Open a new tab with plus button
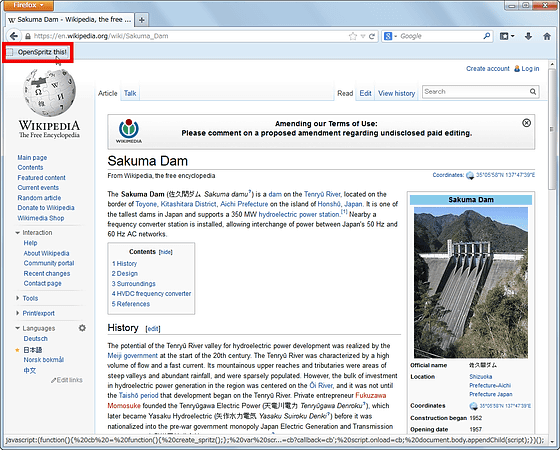This screenshot has width=560, height=450. coord(141,20)
